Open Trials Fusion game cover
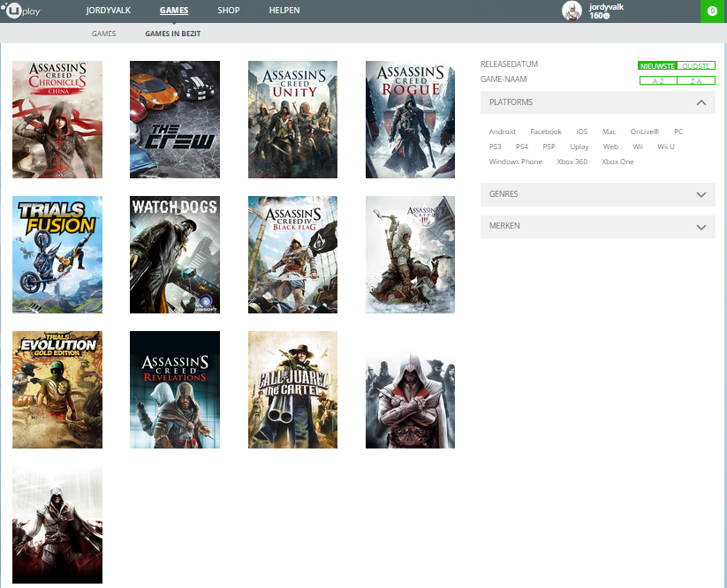The image size is (727, 588). tap(57, 254)
